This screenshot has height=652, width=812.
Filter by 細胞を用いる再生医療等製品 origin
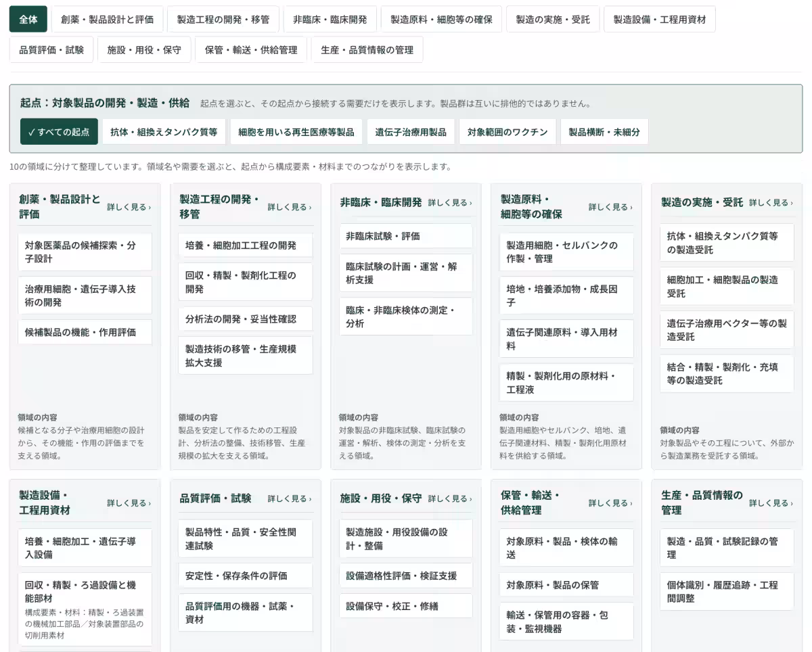coord(296,132)
